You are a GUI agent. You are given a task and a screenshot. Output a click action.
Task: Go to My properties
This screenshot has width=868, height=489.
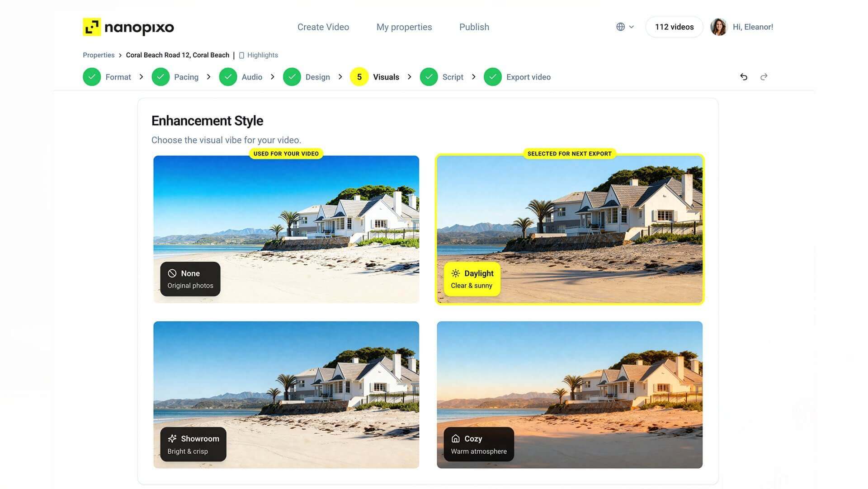(x=404, y=27)
